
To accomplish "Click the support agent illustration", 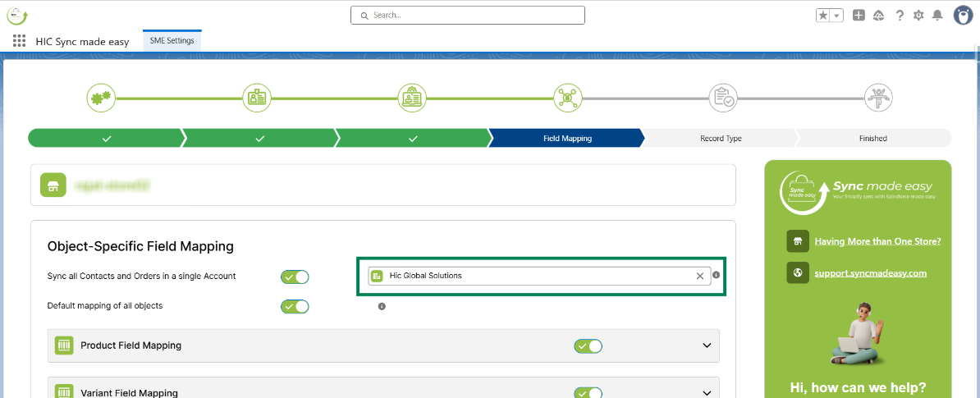I will (857, 334).
